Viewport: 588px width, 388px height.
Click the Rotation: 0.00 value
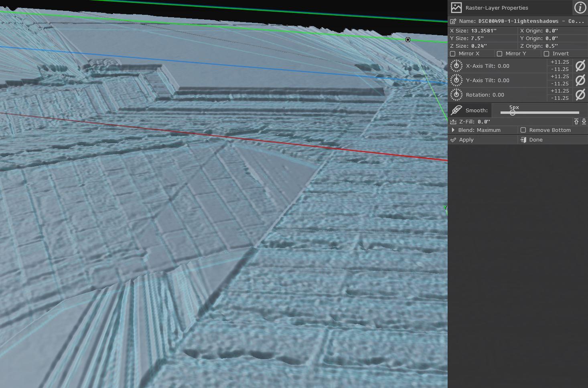click(x=485, y=95)
